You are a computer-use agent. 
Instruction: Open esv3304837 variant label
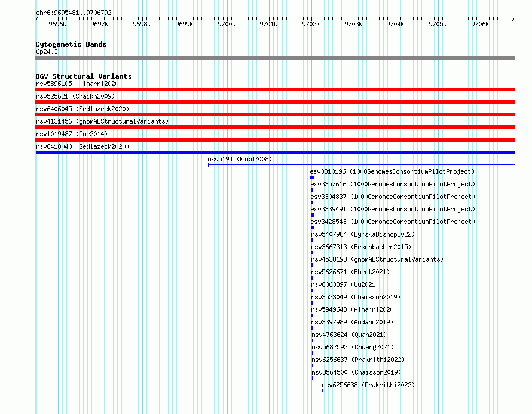pyautogui.click(x=393, y=197)
